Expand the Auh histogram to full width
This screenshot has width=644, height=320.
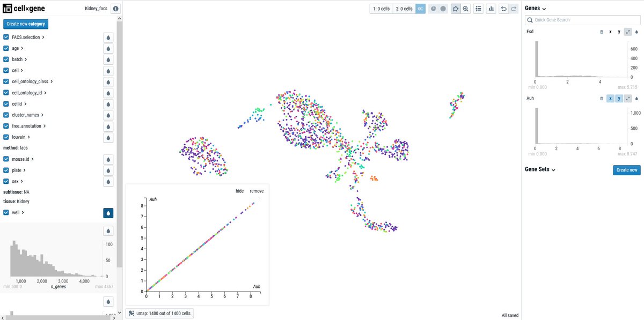[627, 99]
